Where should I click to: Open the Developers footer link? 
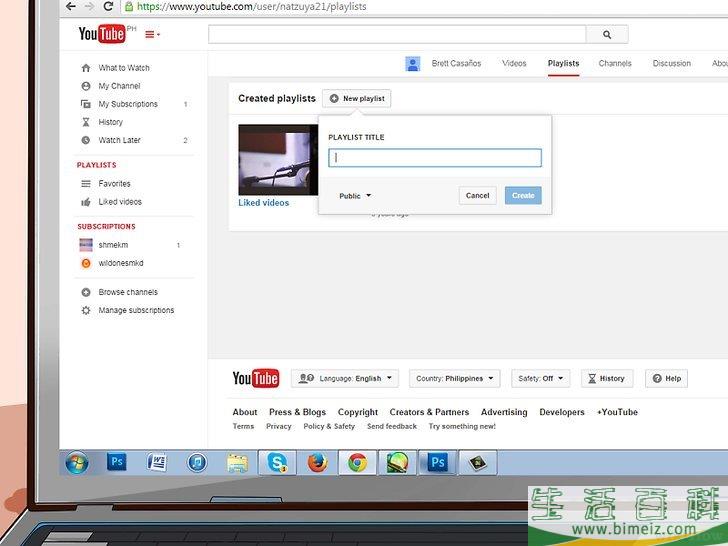click(x=562, y=412)
